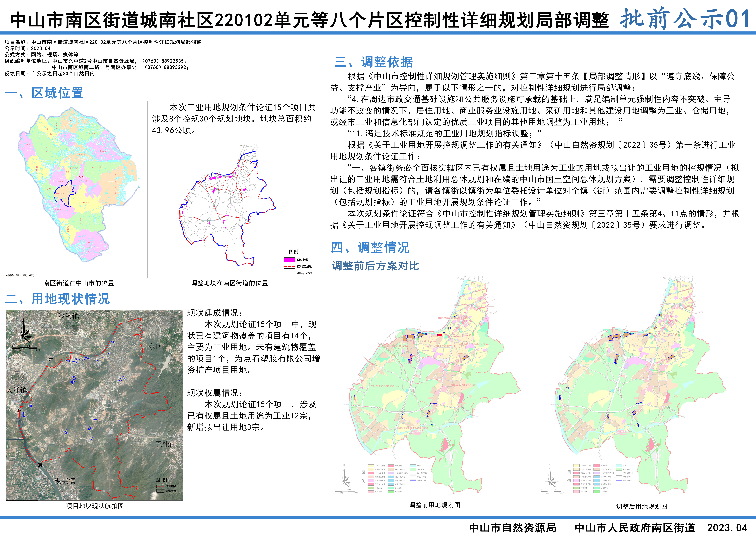
Task: Click the 一、区域位置 section heading
Action: 44,93
